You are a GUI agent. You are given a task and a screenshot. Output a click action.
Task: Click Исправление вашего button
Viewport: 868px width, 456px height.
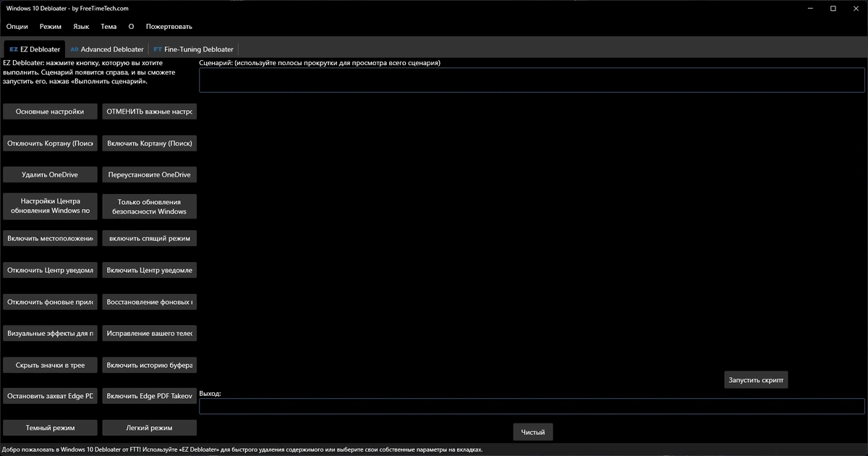150,334
